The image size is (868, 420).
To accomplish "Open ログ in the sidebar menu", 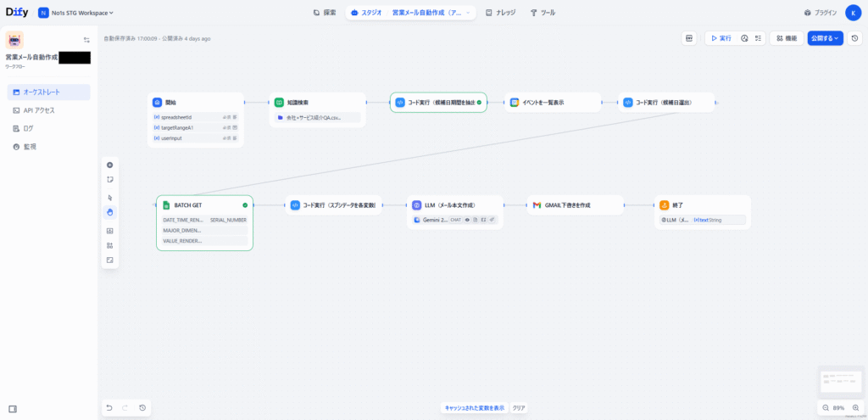I will pos(28,128).
